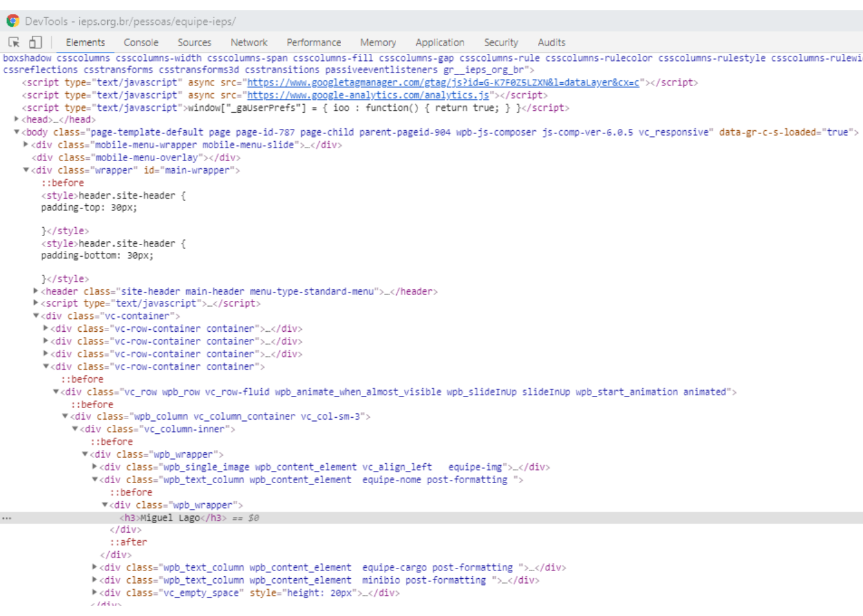The image size is (863, 616).
Task: Expand the vc_empty_space div
Action: pos(94,593)
